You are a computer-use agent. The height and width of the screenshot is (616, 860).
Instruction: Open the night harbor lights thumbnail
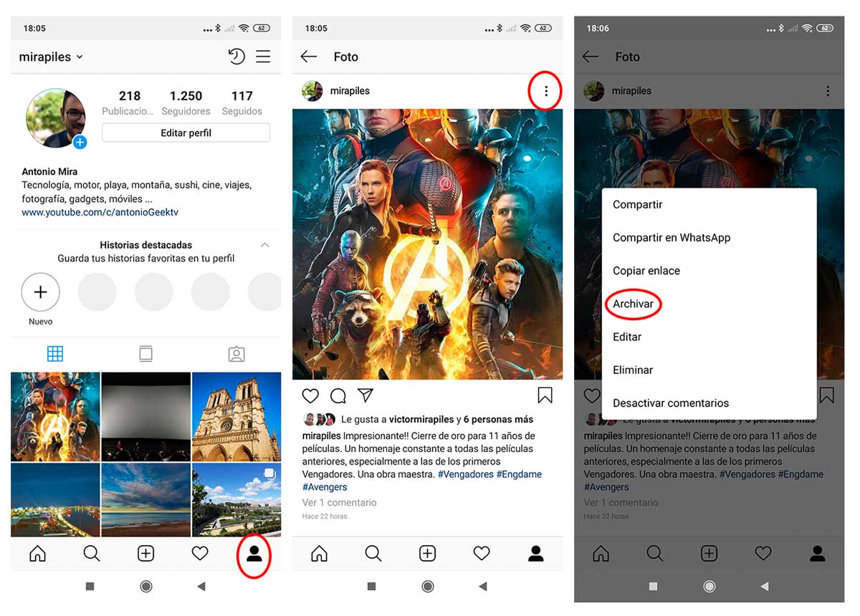coord(55,500)
